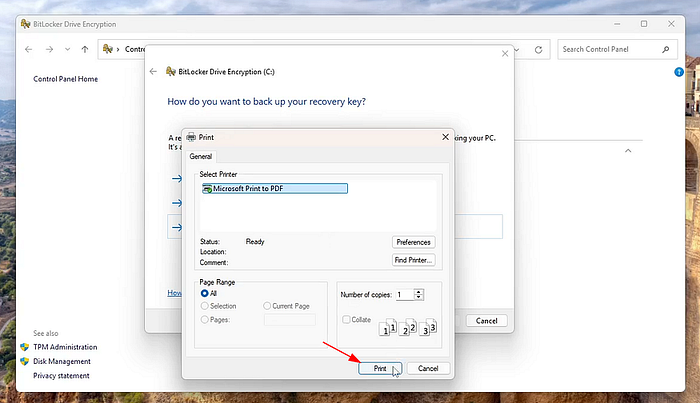Open printer Preferences
The height and width of the screenshot is (403, 700).
click(x=413, y=242)
